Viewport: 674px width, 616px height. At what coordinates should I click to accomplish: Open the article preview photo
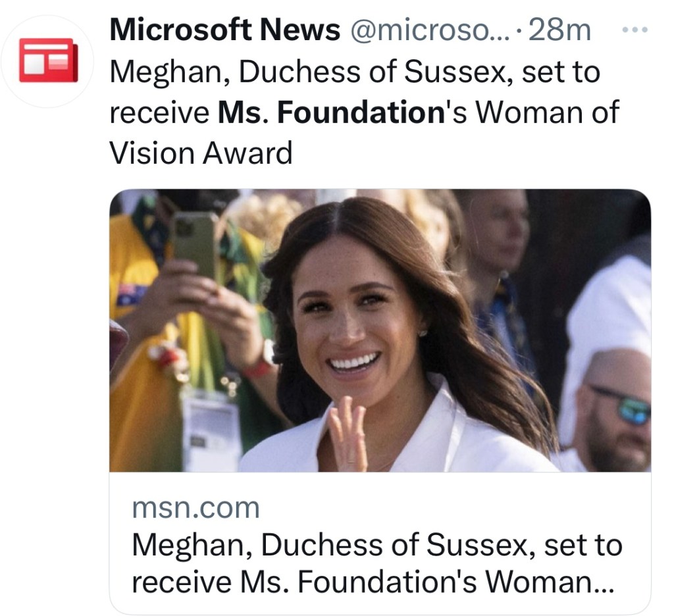(380, 330)
